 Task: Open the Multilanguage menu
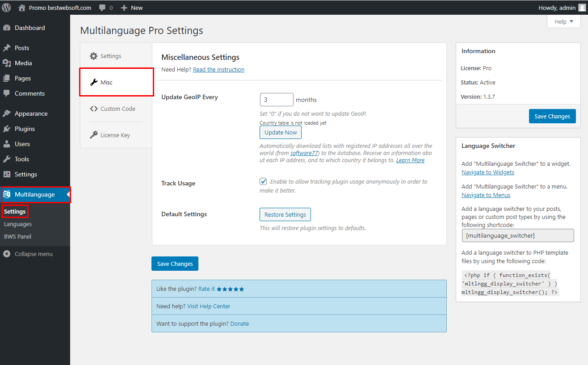point(35,194)
